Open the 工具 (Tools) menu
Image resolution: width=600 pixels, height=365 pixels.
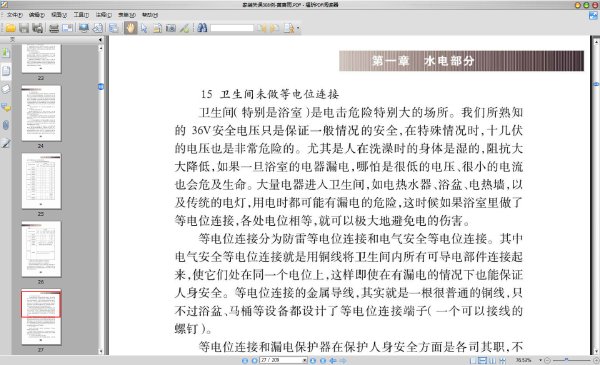[81, 15]
